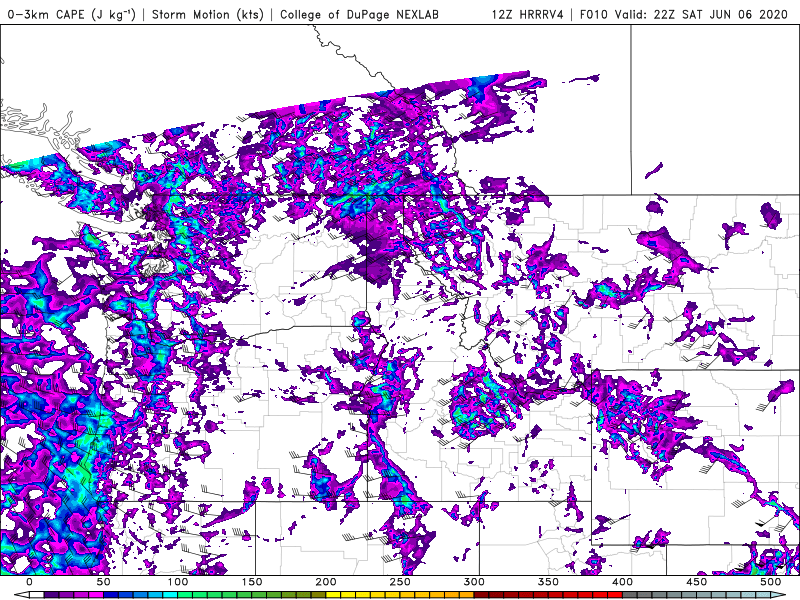The width and height of the screenshot is (800, 600).
Task: Click the 'F010 Valid: 22Z SAT JUN 06 2020' text
Action: tap(684, 14)
